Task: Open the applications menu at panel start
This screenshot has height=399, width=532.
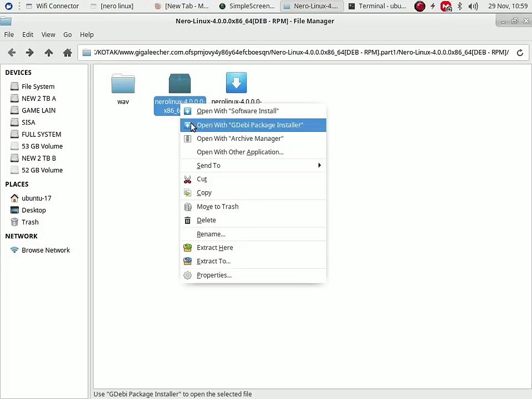Action: click(x=8, y=6)
